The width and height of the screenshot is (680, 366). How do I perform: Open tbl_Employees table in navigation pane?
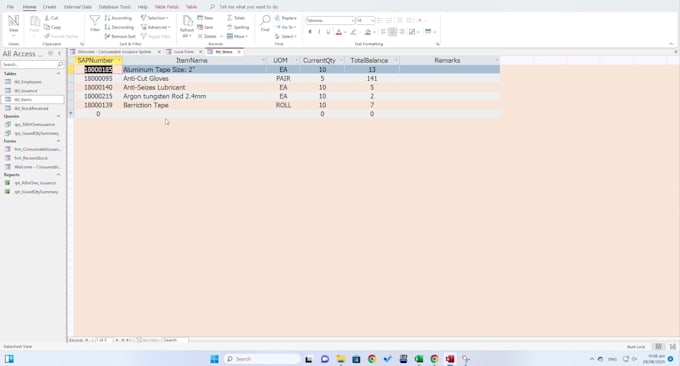[x=28, y=82]
